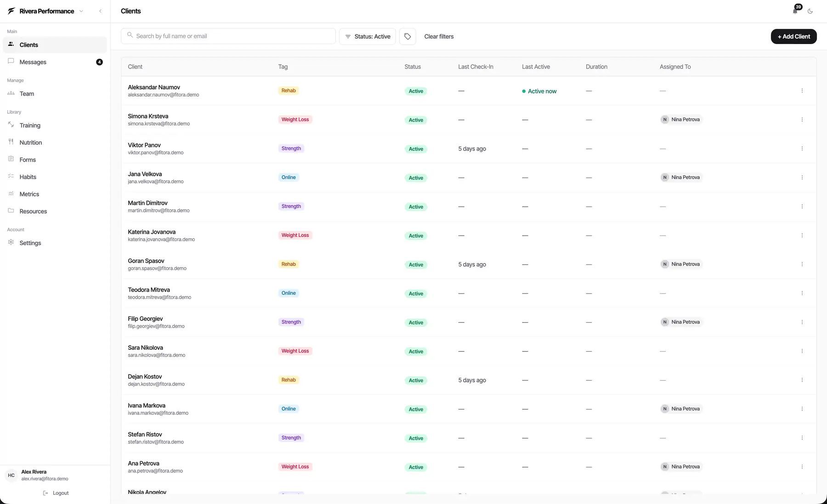
Task: Click the Active now status indicator
Action: tap(539, 91)
